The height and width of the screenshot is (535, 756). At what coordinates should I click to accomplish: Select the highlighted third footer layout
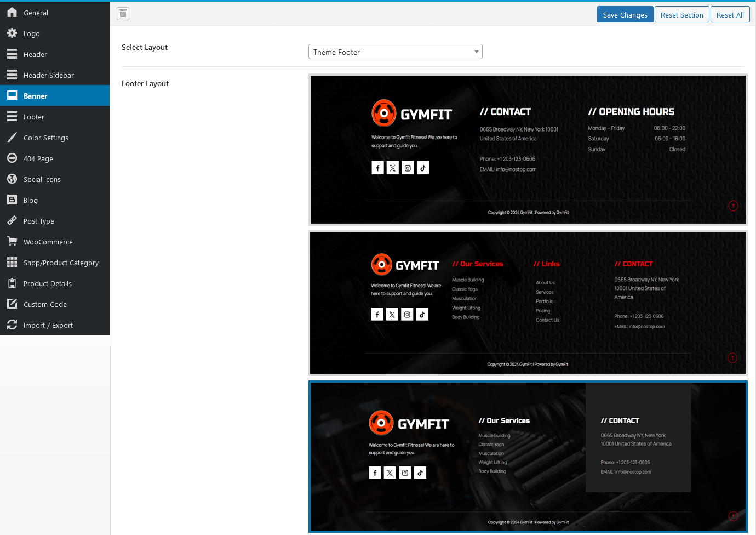528,457
